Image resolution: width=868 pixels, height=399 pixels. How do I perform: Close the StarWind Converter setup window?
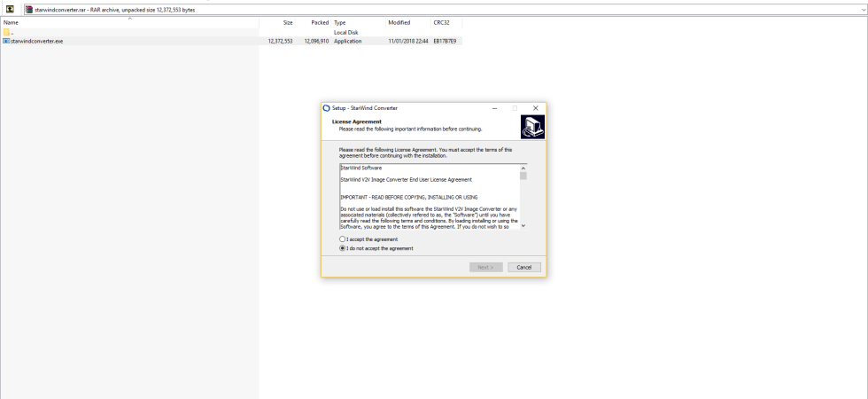535,108
